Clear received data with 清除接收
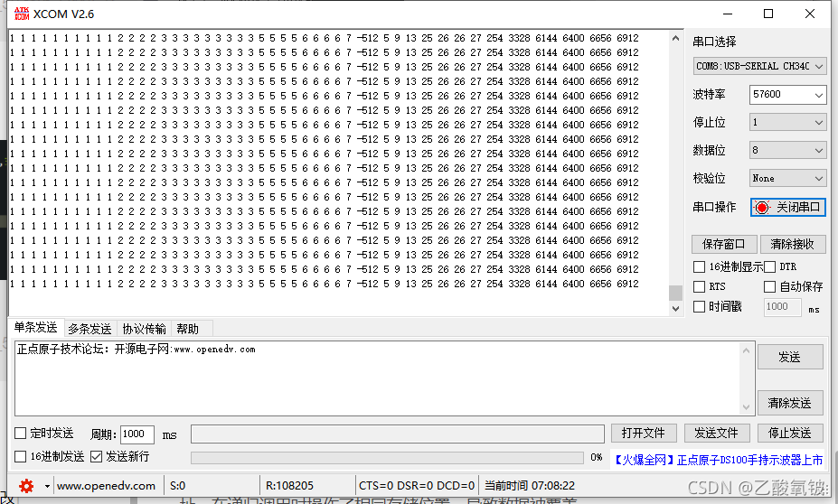Image resolution: width=838 pixels, height=504 pixels. [x=793, y=244]
